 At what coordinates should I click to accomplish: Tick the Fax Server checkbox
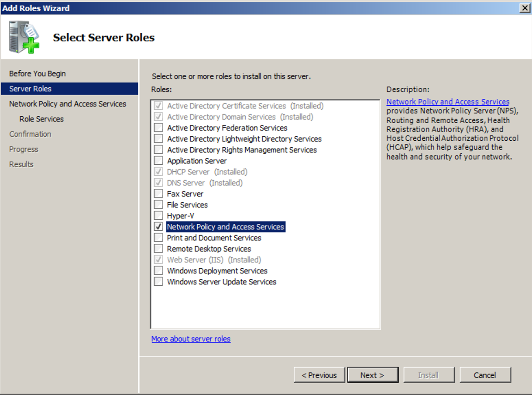pos(158,194)
